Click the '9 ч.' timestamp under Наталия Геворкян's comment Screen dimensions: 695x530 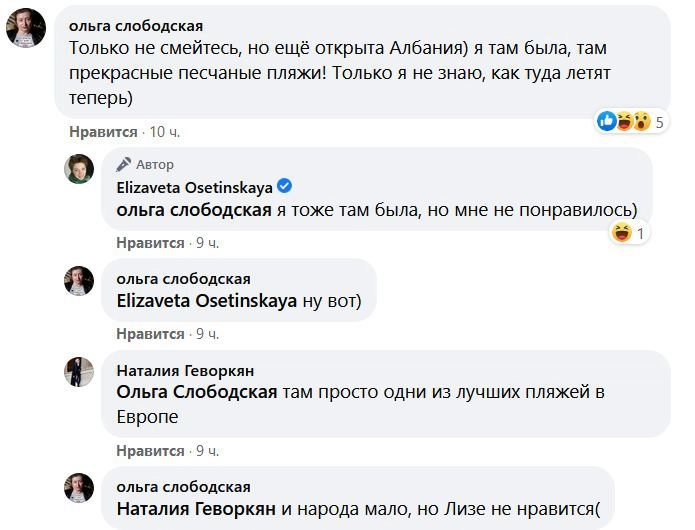[x=207, y=451]
